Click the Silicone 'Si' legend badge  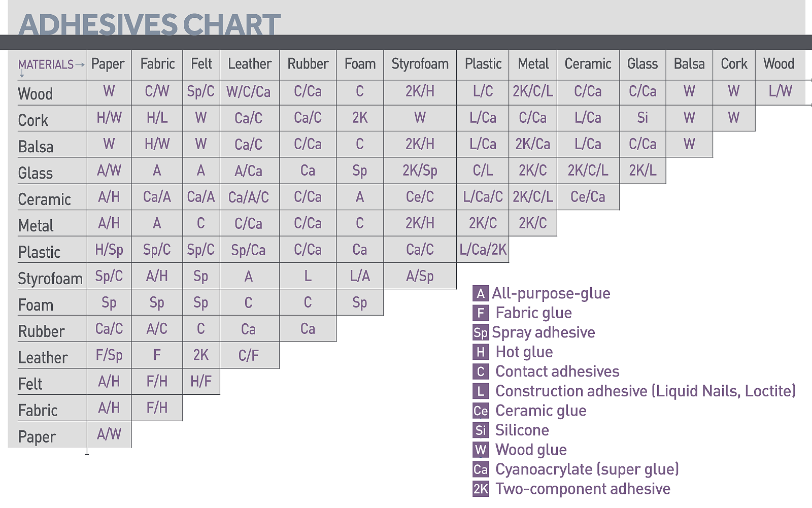coord(480,430)
